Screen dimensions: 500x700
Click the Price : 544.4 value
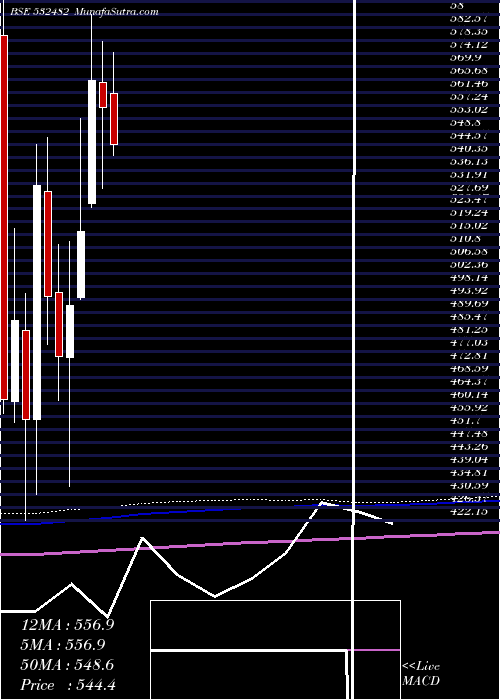coord(68,685)
